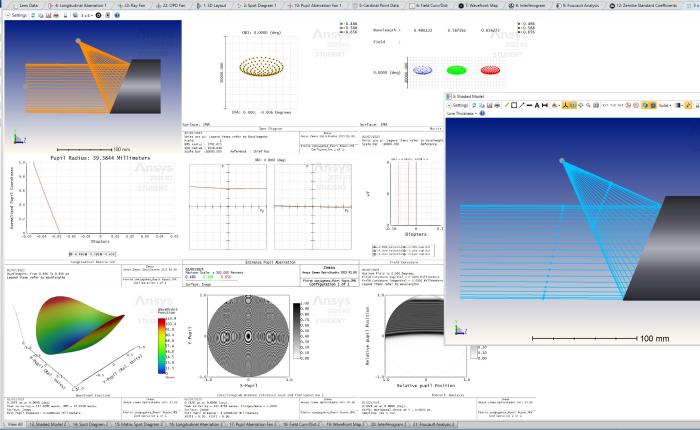Click print icon in Shaded Model toolbar
Screen dimensions: 700x430
click(497, 104)
